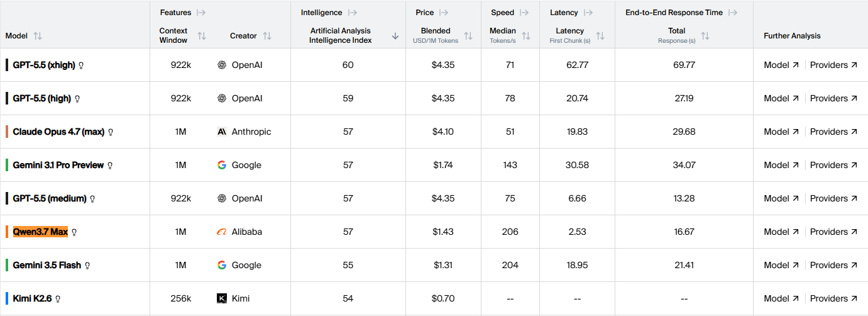
Task: Click the Context Window sort arrows
Action: point(202,36)
